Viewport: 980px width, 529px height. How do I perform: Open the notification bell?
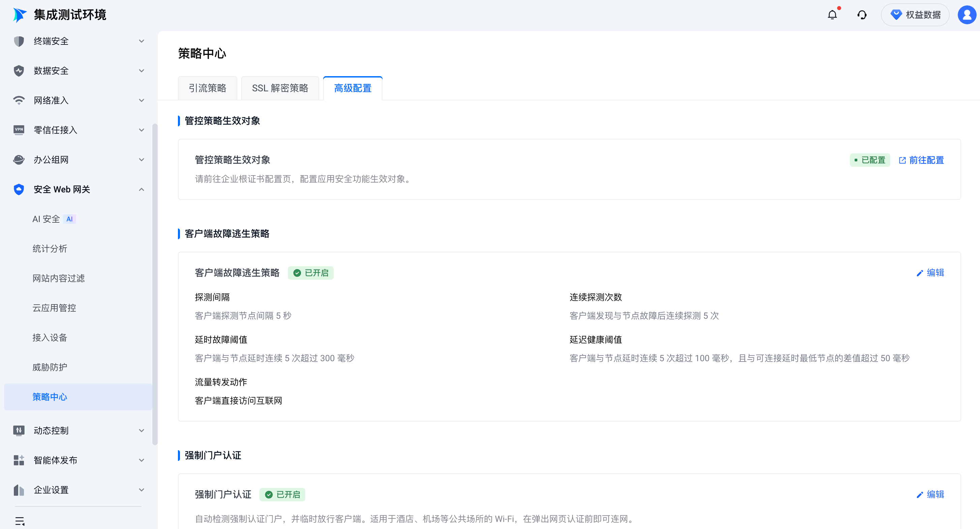click(x=832, y=15)
